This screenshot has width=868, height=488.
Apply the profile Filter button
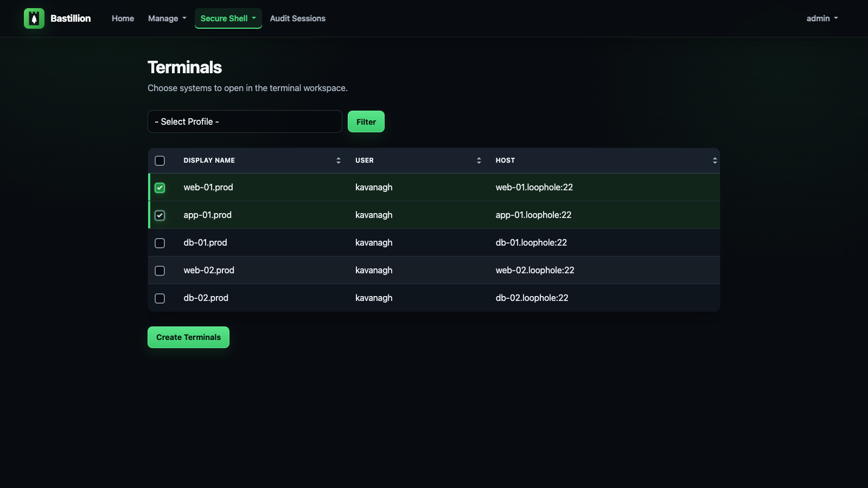tap(366, 121)
